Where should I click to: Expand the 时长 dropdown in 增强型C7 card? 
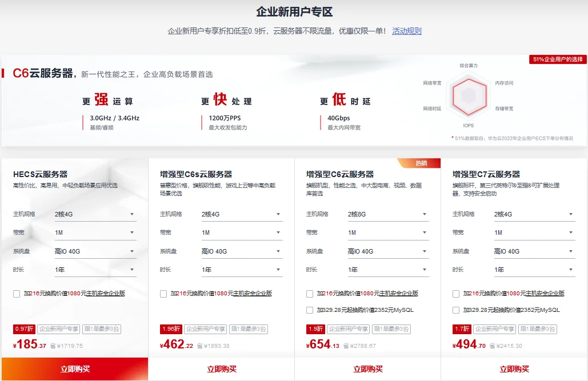click(534, 270)
